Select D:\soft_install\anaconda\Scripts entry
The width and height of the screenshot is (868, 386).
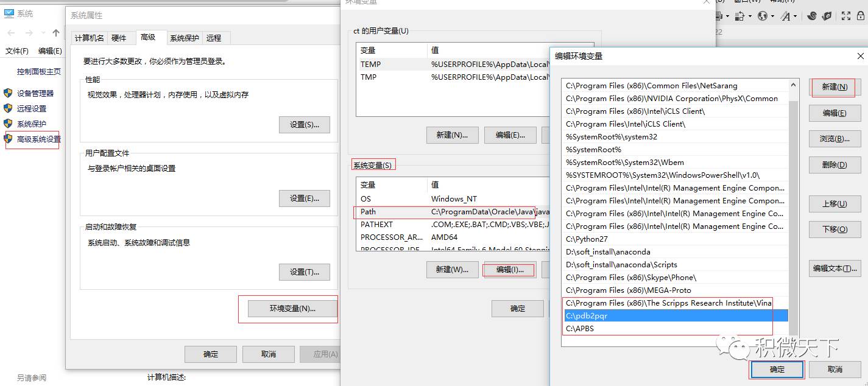click(x=676, y=265)
